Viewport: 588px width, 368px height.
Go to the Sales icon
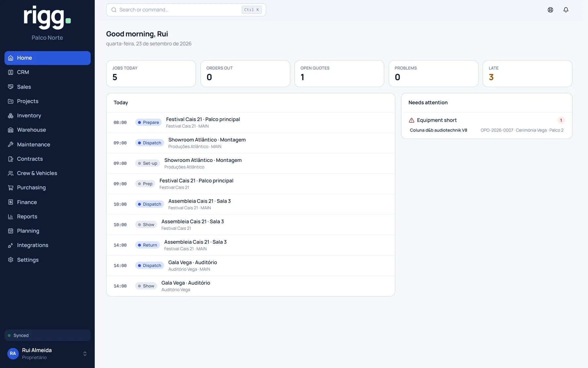(x=11, y=87)
